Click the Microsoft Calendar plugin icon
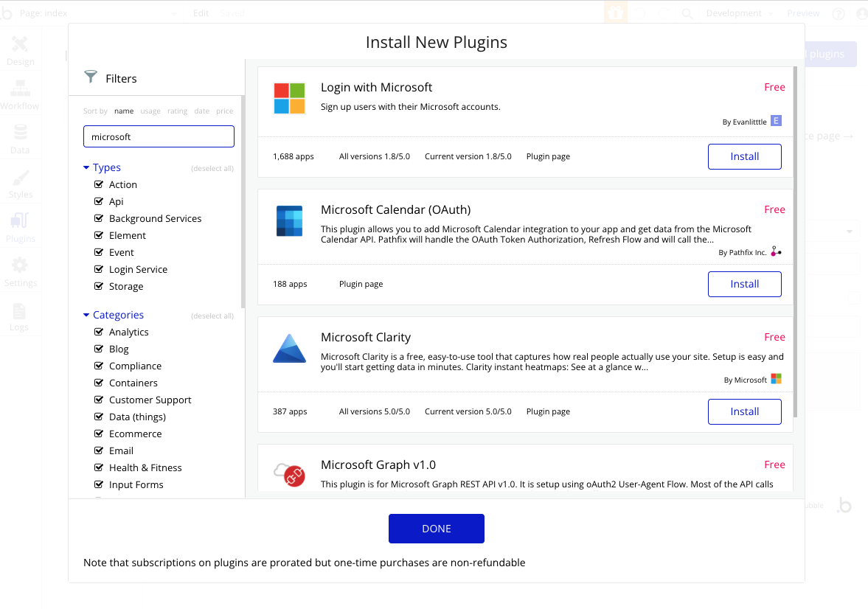Image resolution: width=868 pixels, height=609 pixels. 289,221
